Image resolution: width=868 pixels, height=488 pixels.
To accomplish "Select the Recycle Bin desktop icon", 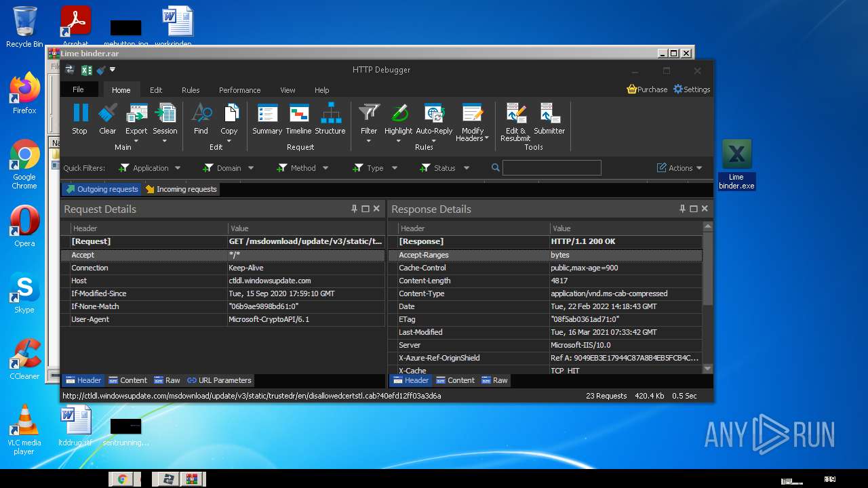I will point(24,27).
